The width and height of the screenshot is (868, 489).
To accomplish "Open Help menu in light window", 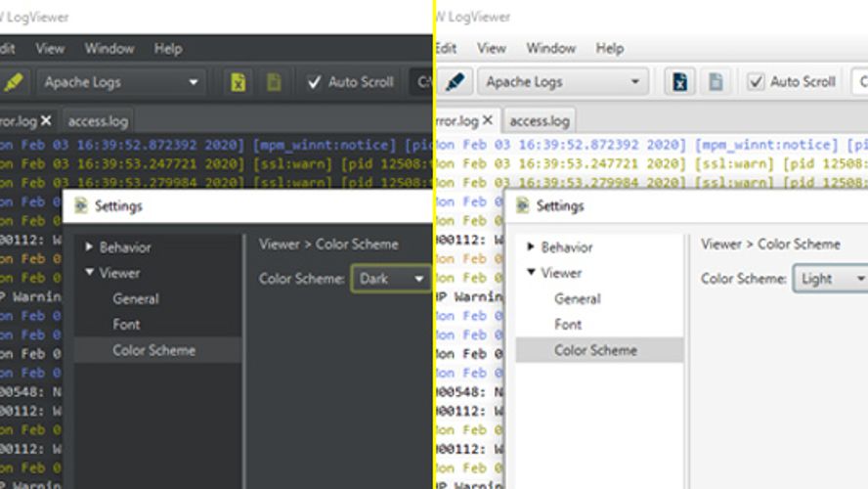I will tap(610, 49).
